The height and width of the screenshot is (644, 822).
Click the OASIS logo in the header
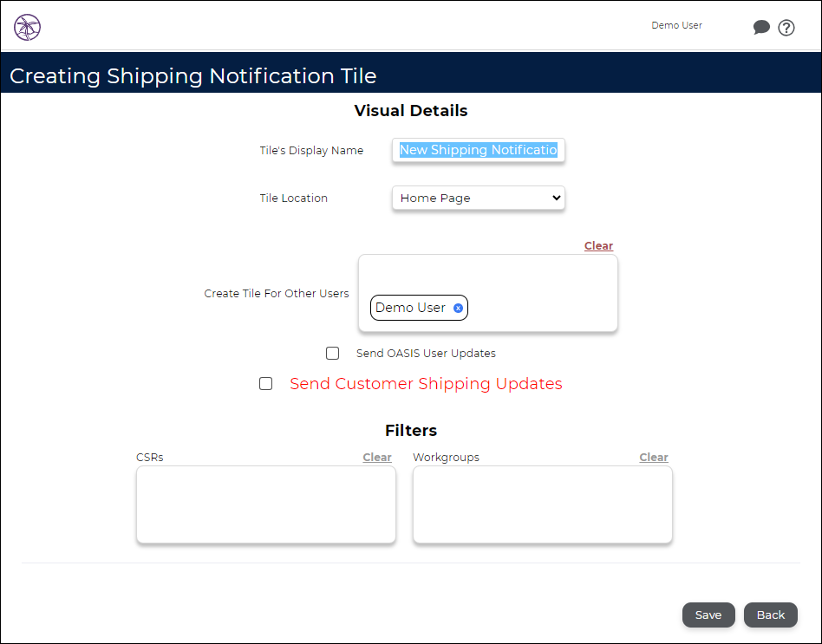27,27
